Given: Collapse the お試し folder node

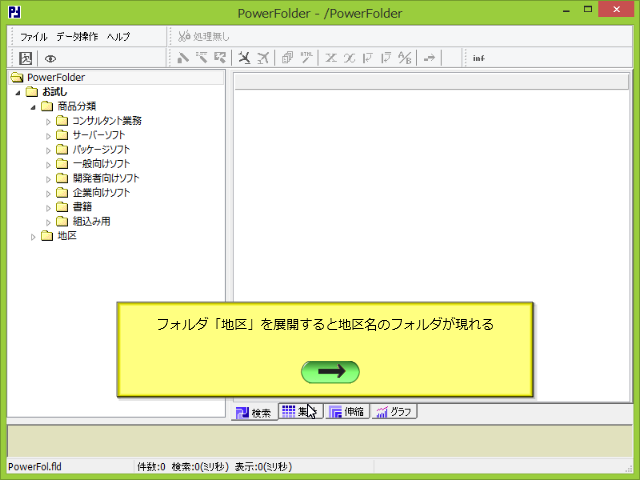Looking at the screenshot, I should (18, 93).
